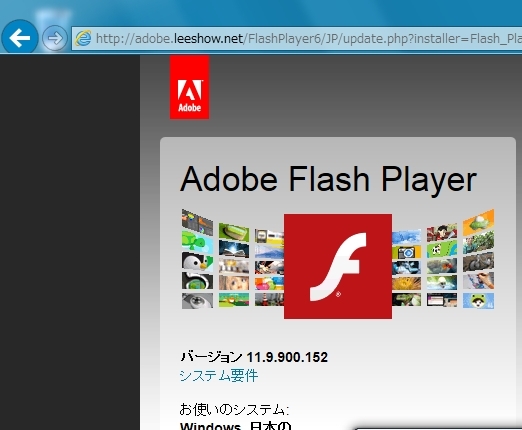The width and height of the screenshot is (522, 430).
Task: Click the browser Back arrow button
Action: pos(20,37)
